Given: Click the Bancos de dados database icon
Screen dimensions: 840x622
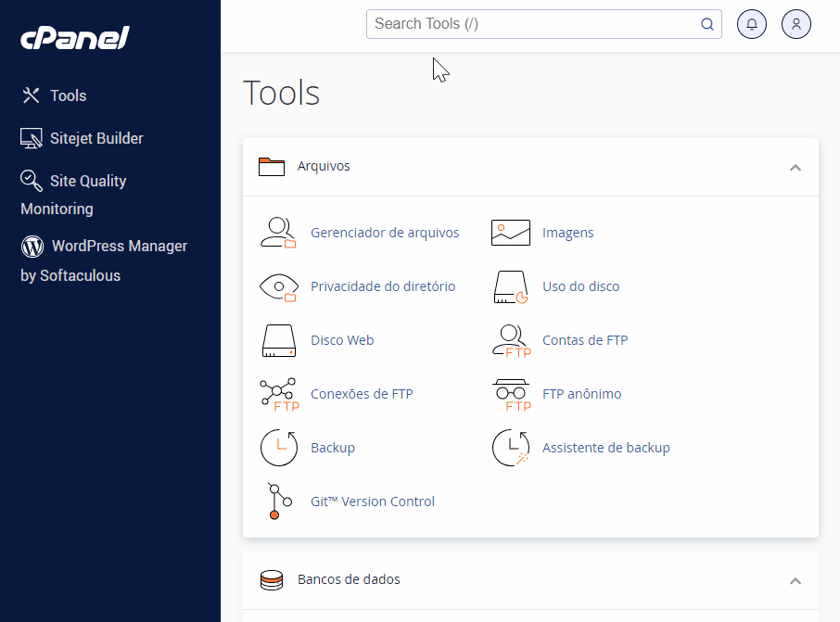Looking at the screenshot, I should [x=272, y=579].
